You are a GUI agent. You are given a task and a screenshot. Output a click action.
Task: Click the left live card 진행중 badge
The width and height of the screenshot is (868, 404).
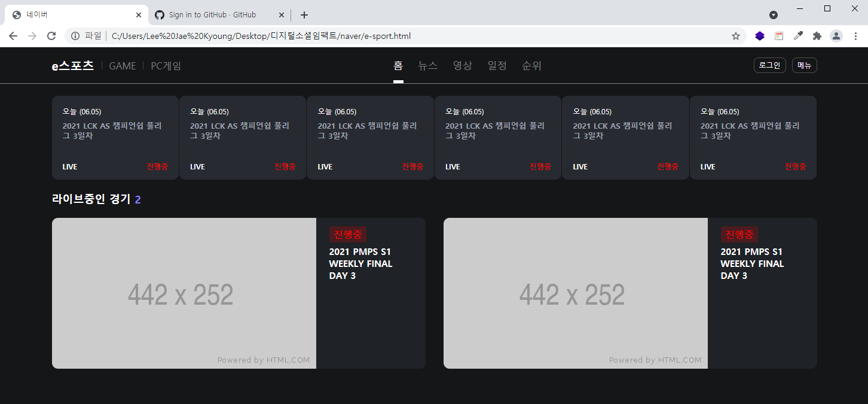click(x=347, y=234)
